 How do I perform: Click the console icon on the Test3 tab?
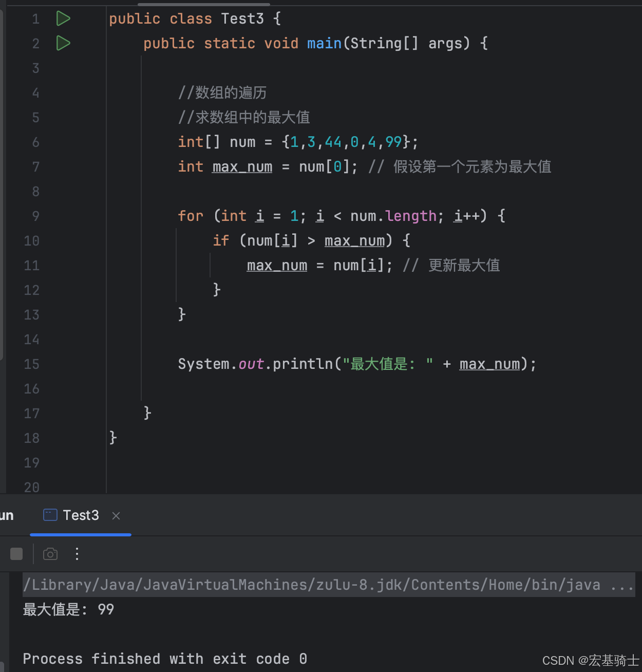[50, 515]
